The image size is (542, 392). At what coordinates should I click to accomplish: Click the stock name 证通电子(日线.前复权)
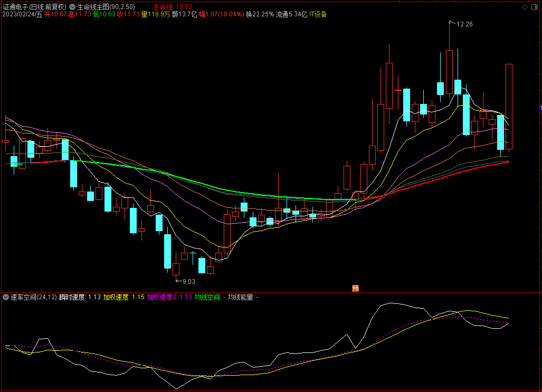34,7
